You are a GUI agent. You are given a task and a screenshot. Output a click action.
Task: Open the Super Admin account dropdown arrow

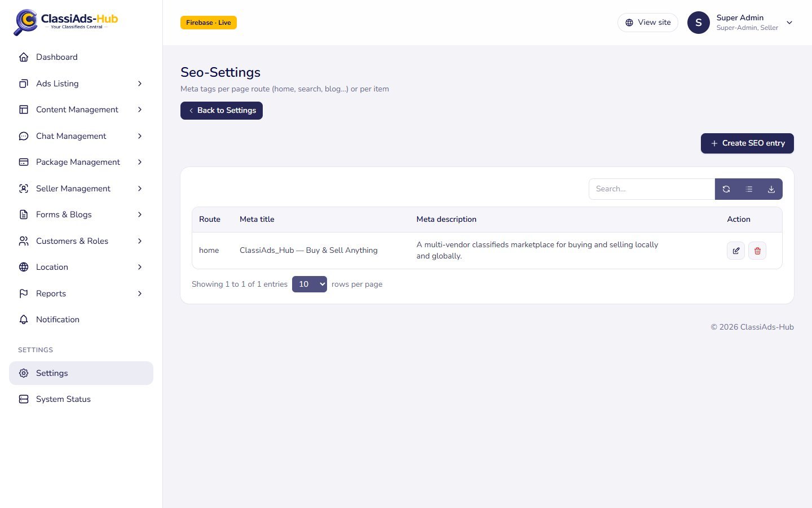(x=789, y=23)
